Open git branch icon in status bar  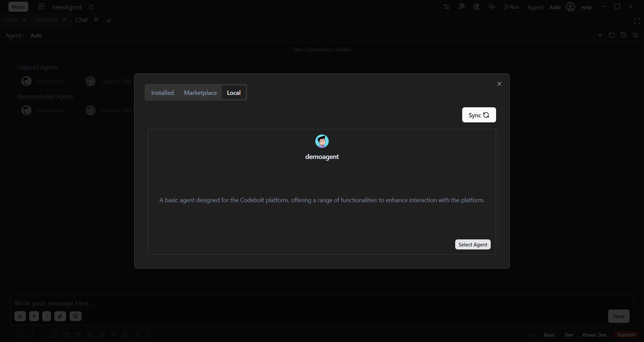point(31,335)
